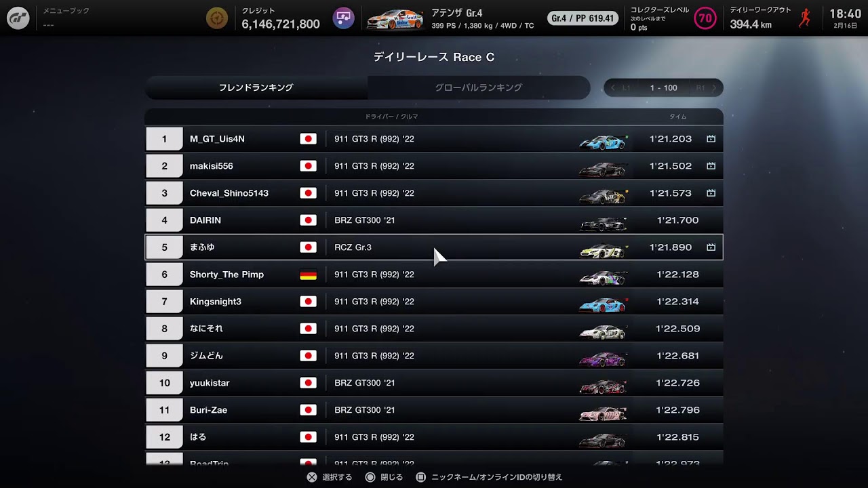
Task: Click the 18:40 clock display
Action: click(x=845, y=14)
